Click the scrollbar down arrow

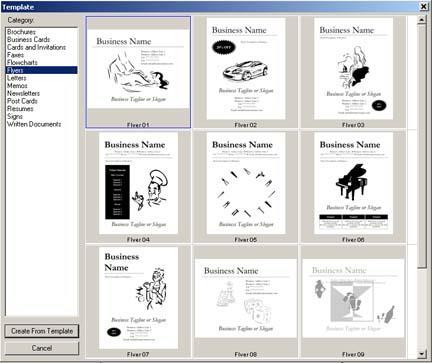(422, 354)
